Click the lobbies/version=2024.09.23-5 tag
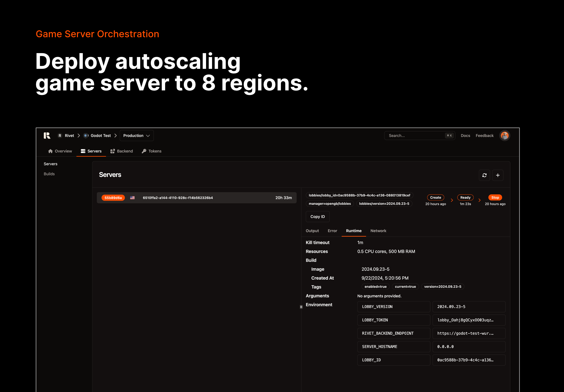The height and width of the screenshot is (392, 564). coord(384,204)
